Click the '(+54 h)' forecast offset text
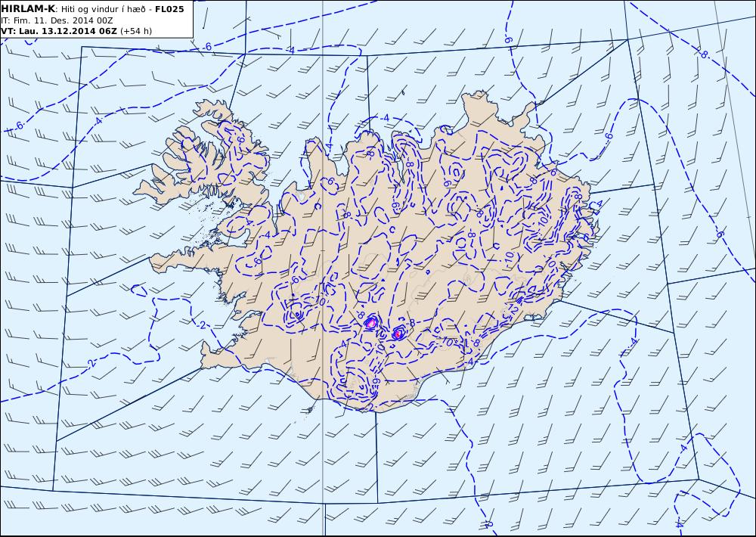Viewport: 756px width, 537px height. (136, 31)
